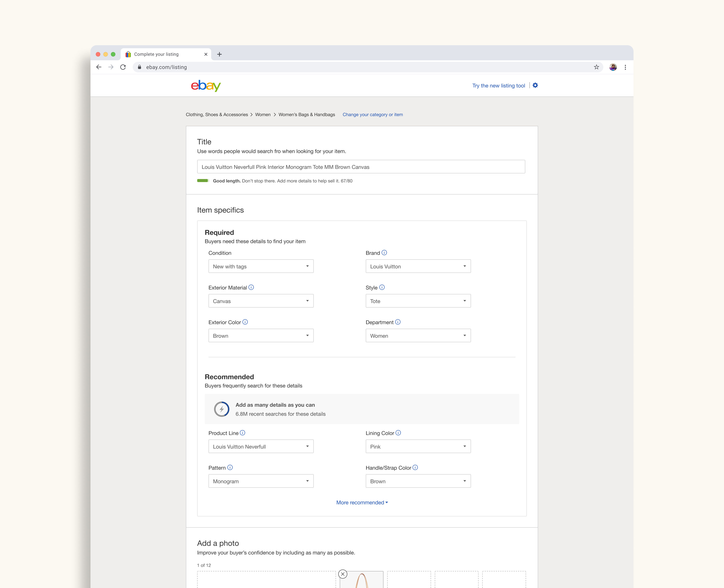
Task: Click the eBay logo
Action: pyautogui.click(x=206, y=86)
